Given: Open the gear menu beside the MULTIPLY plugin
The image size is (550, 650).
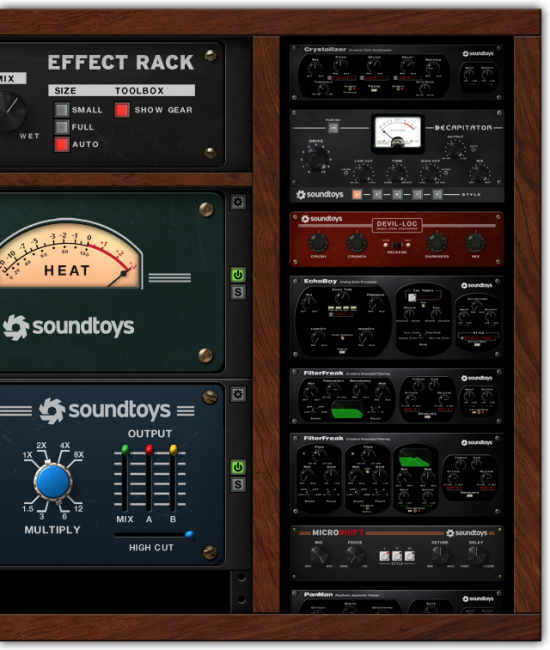Looking at the screenshot, I should [238, 394].
